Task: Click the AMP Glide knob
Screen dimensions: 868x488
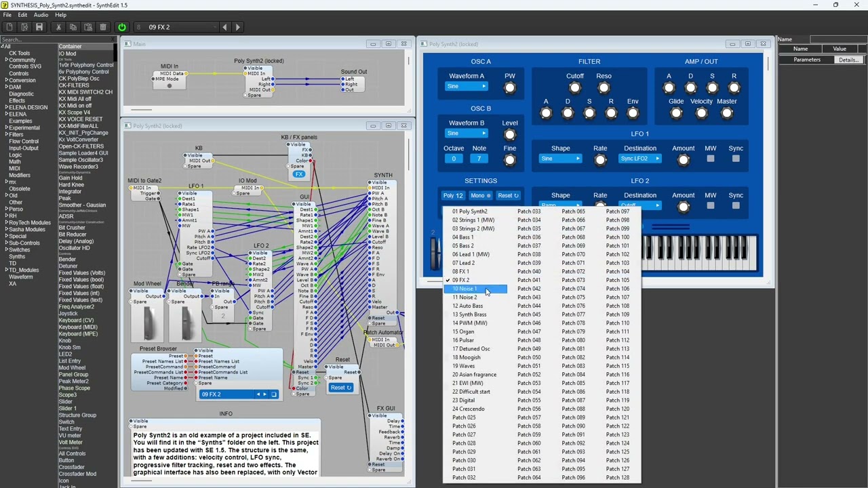Action: [x=676, y=113]
